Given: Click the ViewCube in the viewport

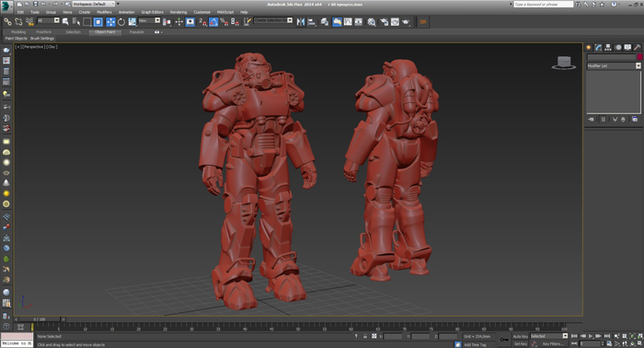Looking at the screenshot, I should point(563,63).
